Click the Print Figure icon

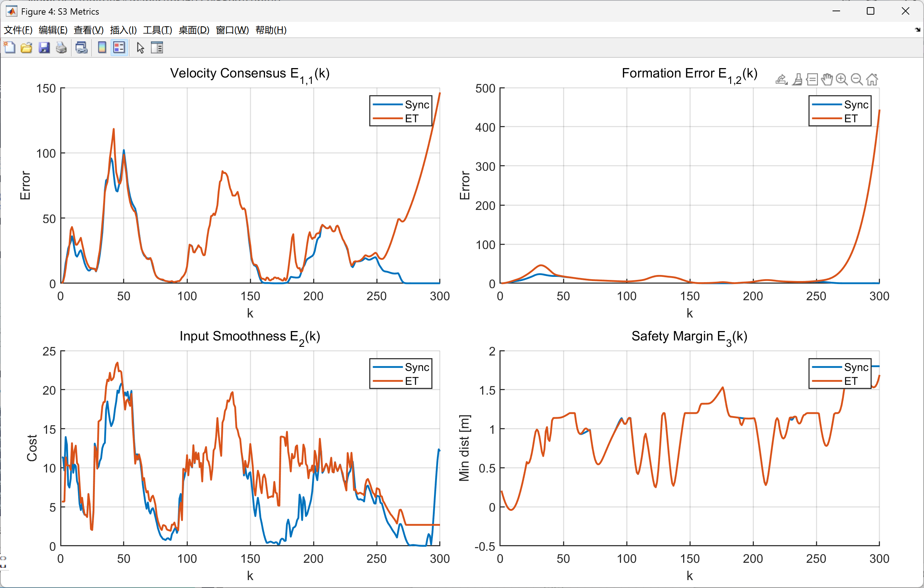click(61, 47)
